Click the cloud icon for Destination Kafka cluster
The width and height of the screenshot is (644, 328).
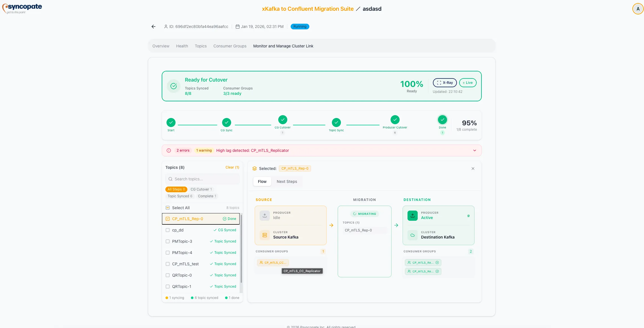412,235
